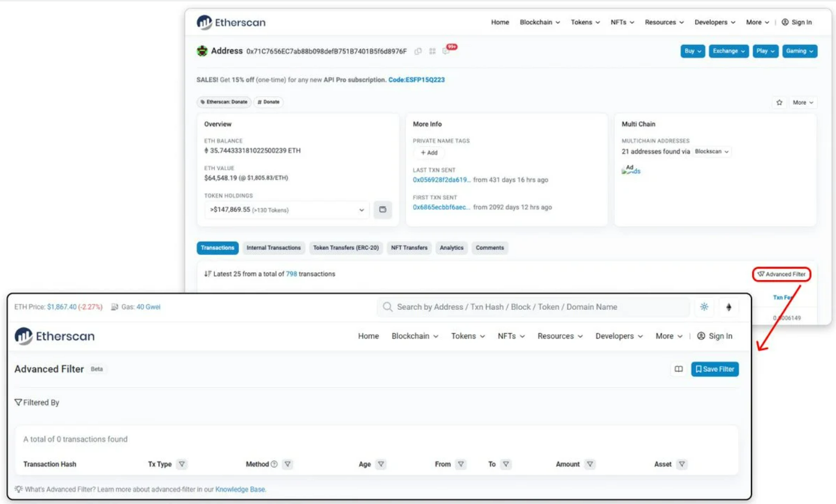Click the star favorite icon near More

(x=778, y=103)
